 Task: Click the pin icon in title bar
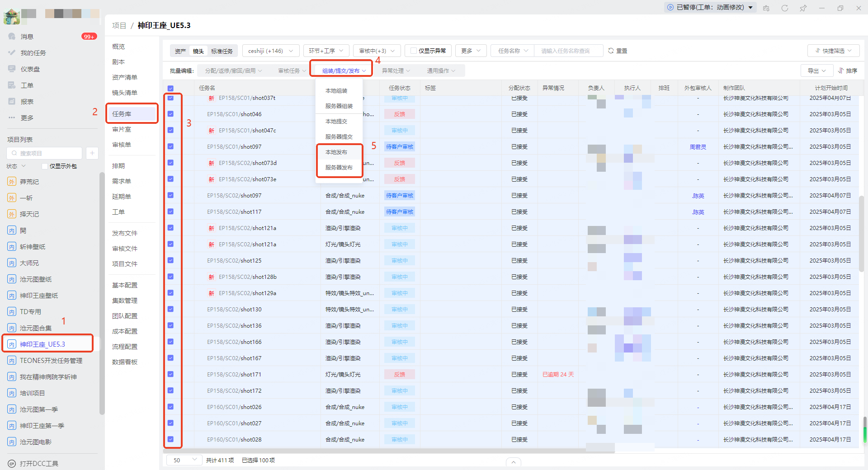803,8
